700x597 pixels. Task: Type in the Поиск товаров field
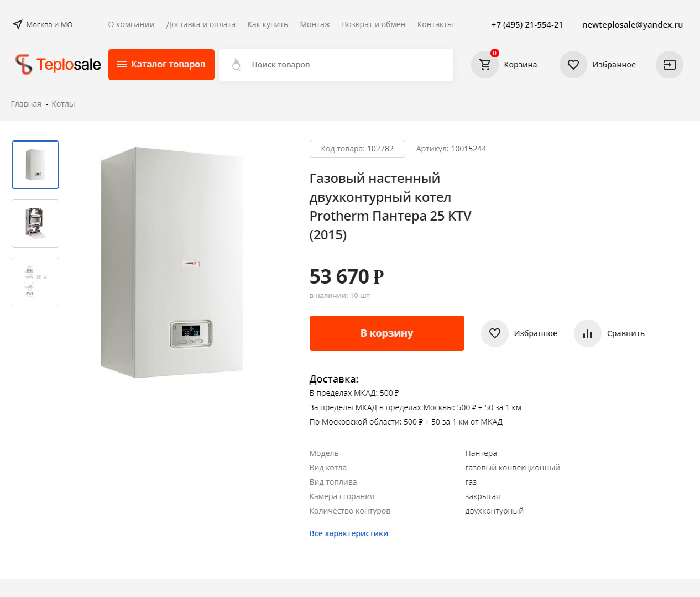coord(348,65)
